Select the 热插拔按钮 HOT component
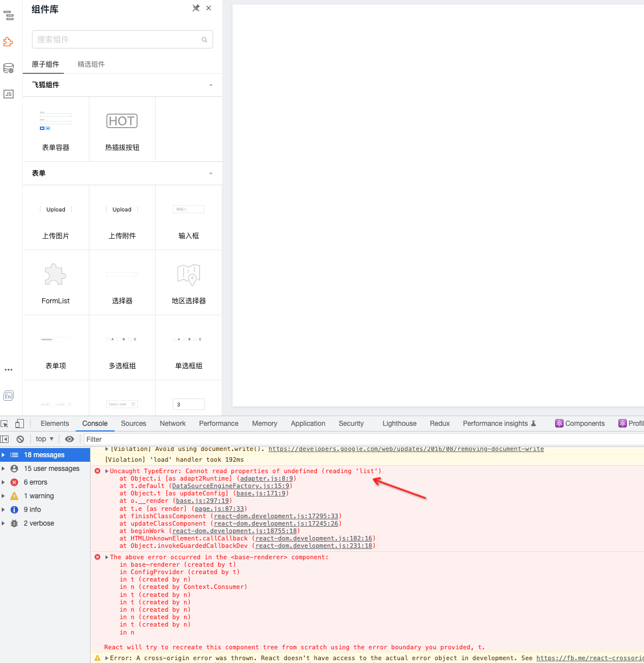This screenshot has height=663, width=644. [x=122, y=129]
